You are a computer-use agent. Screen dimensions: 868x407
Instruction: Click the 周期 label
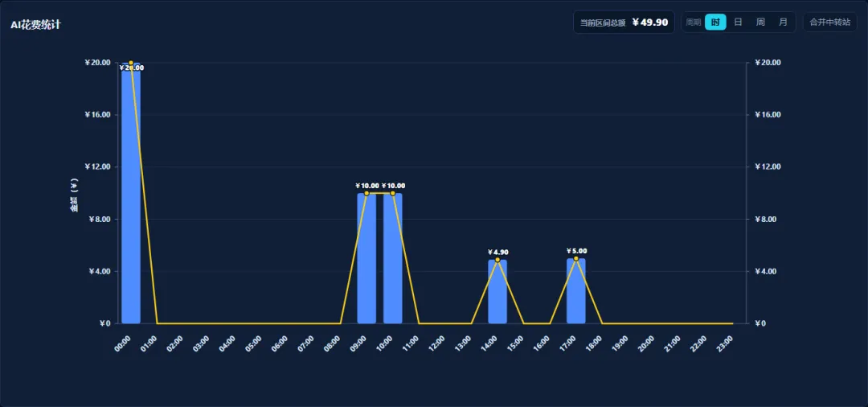694,23
